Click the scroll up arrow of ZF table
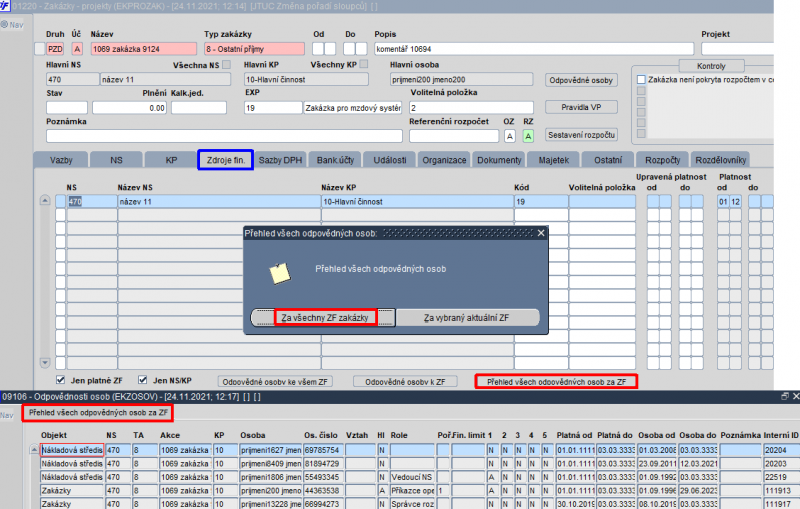800x509 pixels. (x=45, y=200)
